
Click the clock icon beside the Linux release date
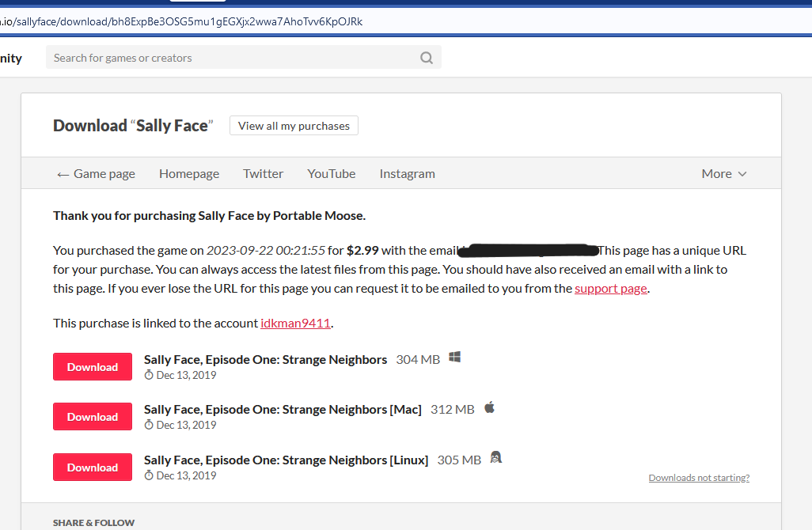point(148,475)
